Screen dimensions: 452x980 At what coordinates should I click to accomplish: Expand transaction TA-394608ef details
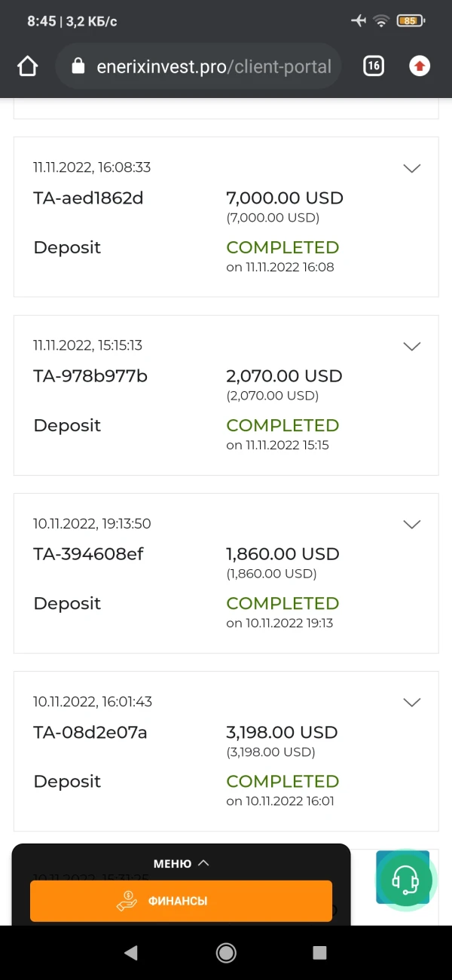pos(411,525)
